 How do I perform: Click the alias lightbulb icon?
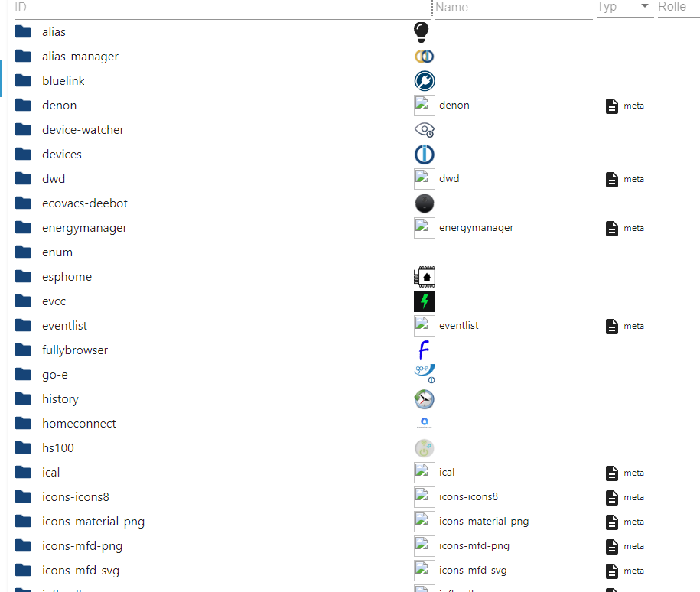pos(420,31)
